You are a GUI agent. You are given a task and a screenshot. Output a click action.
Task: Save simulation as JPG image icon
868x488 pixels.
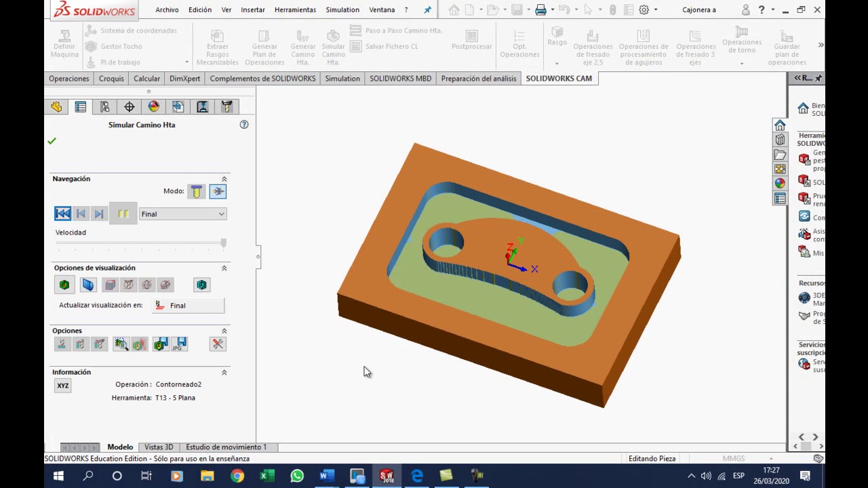[x=180, y=344]
